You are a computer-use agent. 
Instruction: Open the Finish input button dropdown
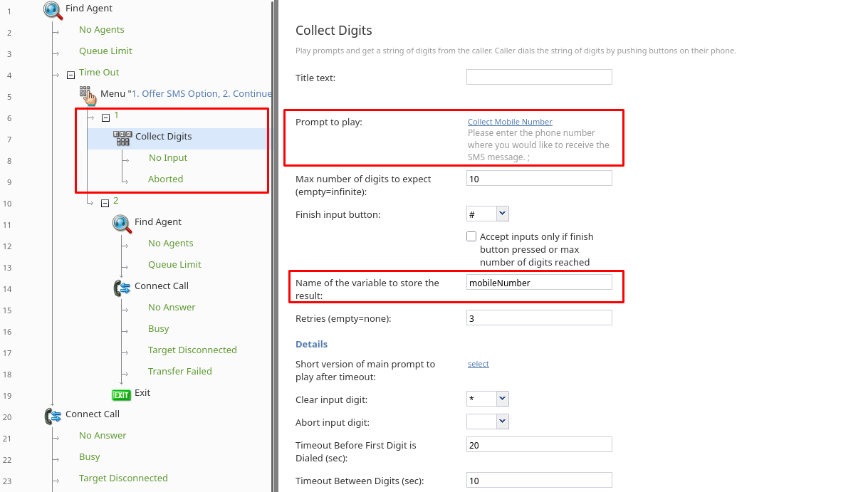click(502, 214)
